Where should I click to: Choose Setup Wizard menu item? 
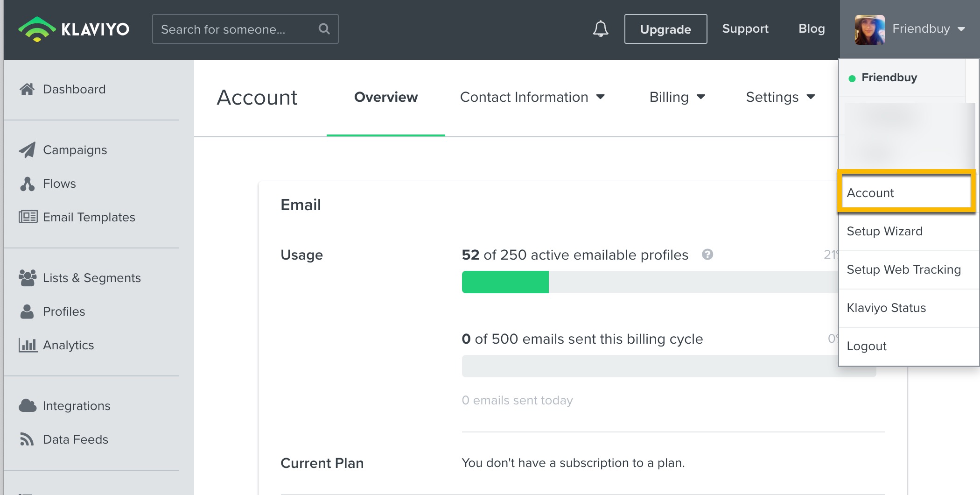(x=909, y=231)
